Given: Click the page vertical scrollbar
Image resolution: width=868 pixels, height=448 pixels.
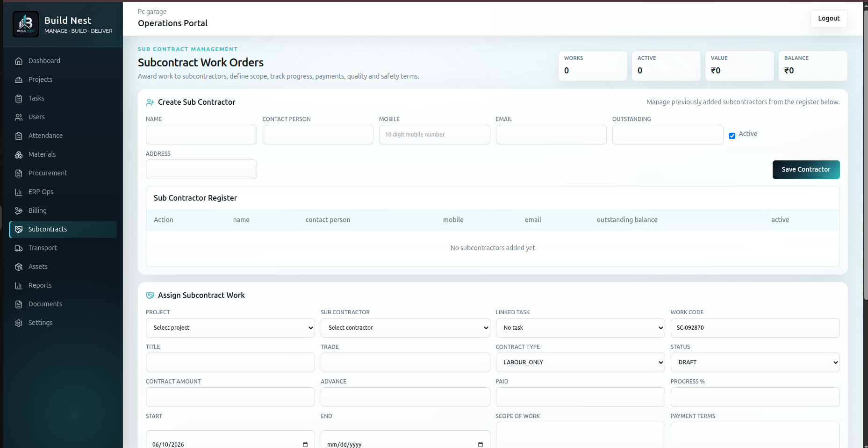Looking at the screenshot, I should (x=865, y=154).
